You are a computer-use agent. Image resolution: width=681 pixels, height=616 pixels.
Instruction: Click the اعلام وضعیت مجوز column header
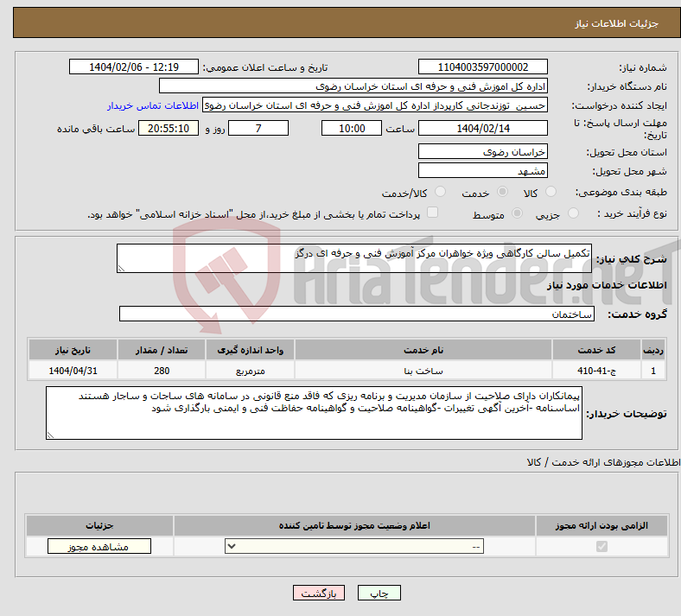point(354,525)
